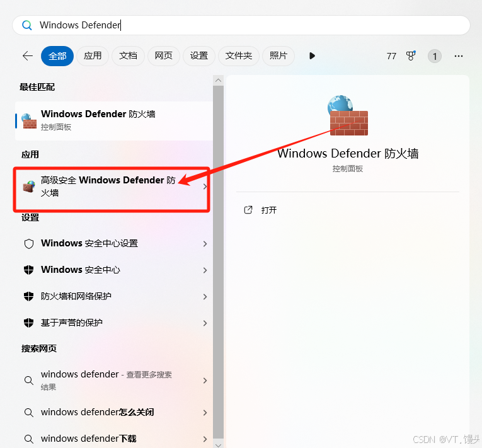
Task: Switch to the 照片 filter tab
Action: (x=278, y=56)
